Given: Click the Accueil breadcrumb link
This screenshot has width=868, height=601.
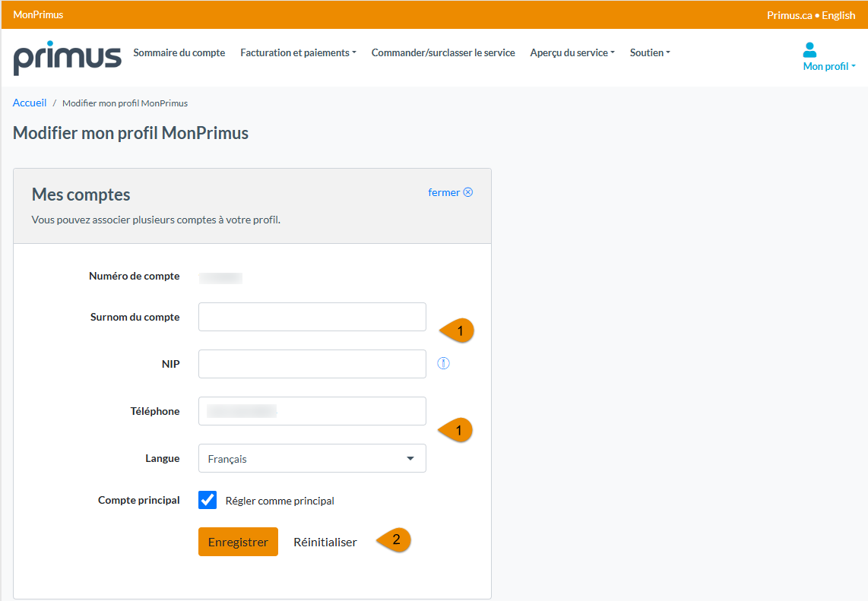Looking at the screenshot, I should pos(30,103).
